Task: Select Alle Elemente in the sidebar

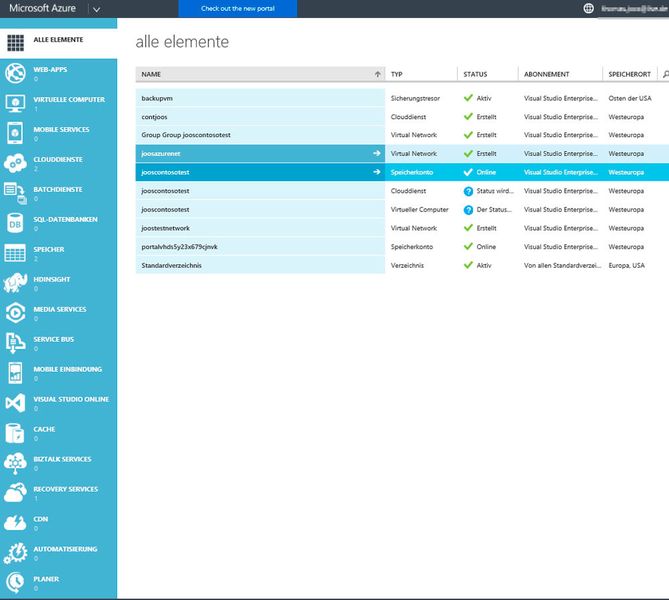Action: click(58, 41)
